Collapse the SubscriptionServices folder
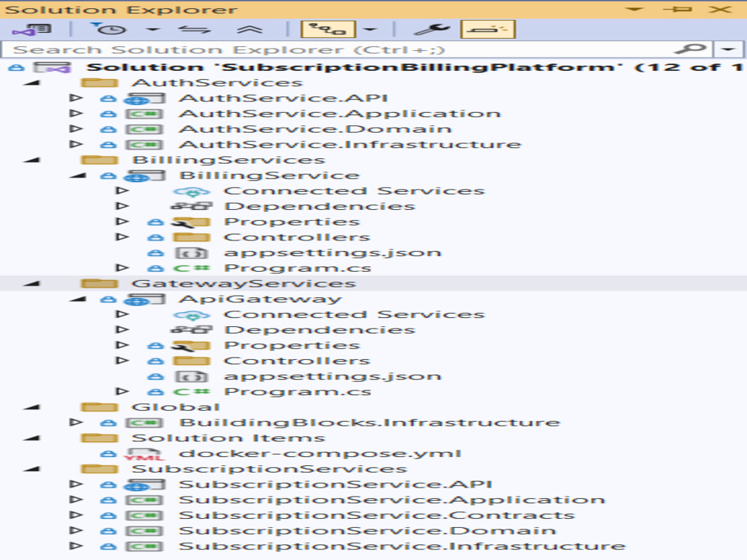Viewport: 747px width, 560px height. [x=32, y=469]
